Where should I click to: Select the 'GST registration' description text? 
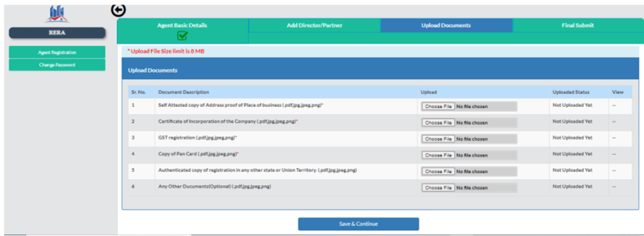coord(197,137)
